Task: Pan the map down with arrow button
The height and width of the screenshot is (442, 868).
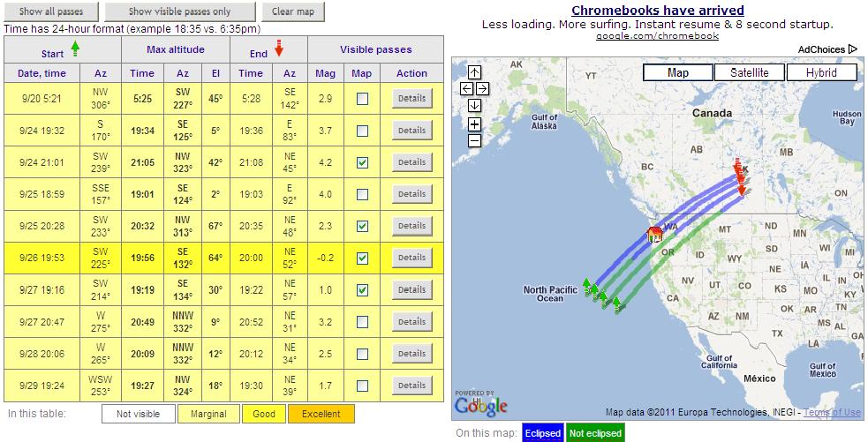Action: tap(474, 106)
